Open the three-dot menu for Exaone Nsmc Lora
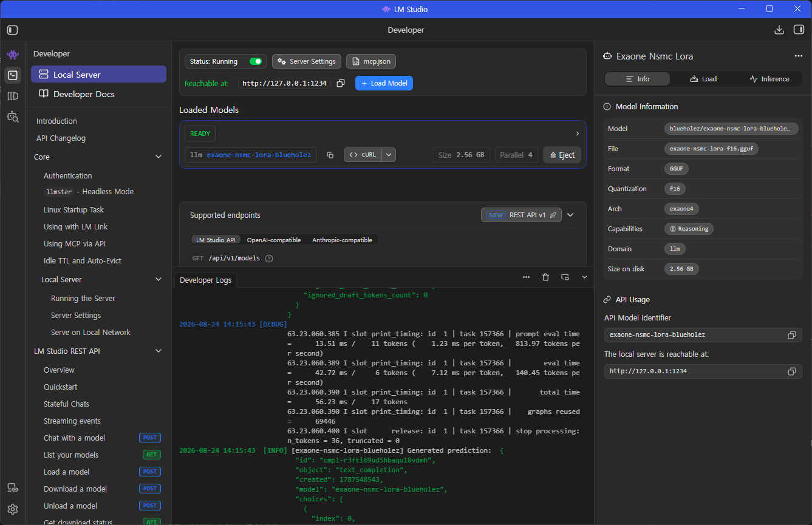This screenshot has height=525, width=812. coord(798,56)
